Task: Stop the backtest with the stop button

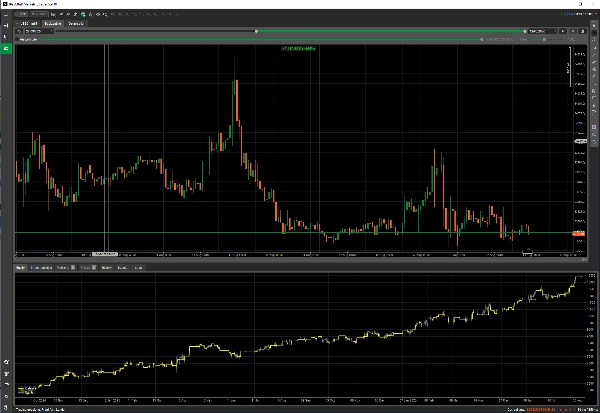Action: tap(573, 31)
